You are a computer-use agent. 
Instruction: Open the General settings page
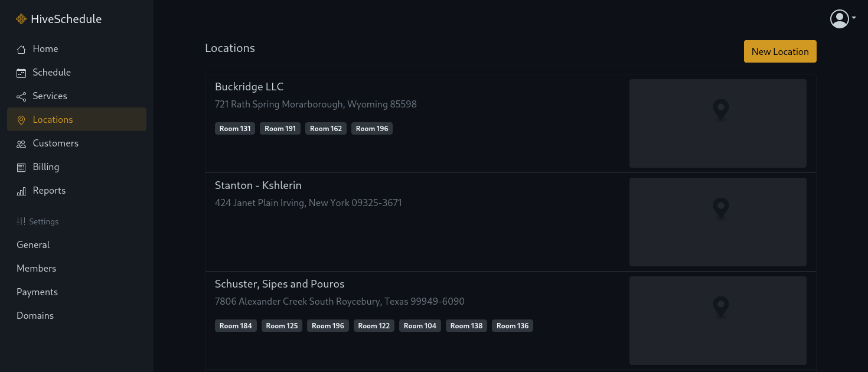click(33, 244)
